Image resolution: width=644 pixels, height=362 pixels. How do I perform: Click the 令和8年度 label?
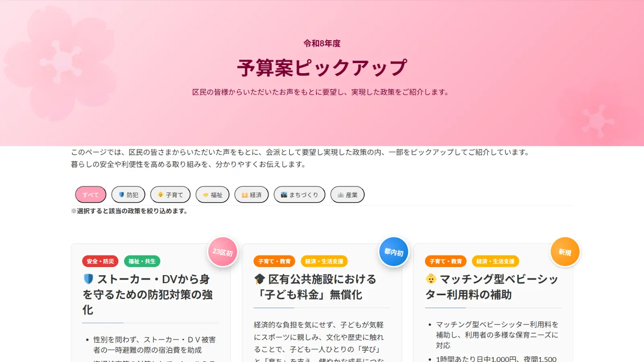click(x=322, y=43)
